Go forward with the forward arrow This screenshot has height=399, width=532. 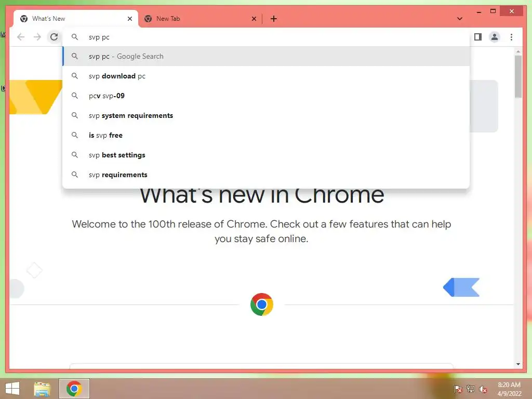(x=37, y=37)
